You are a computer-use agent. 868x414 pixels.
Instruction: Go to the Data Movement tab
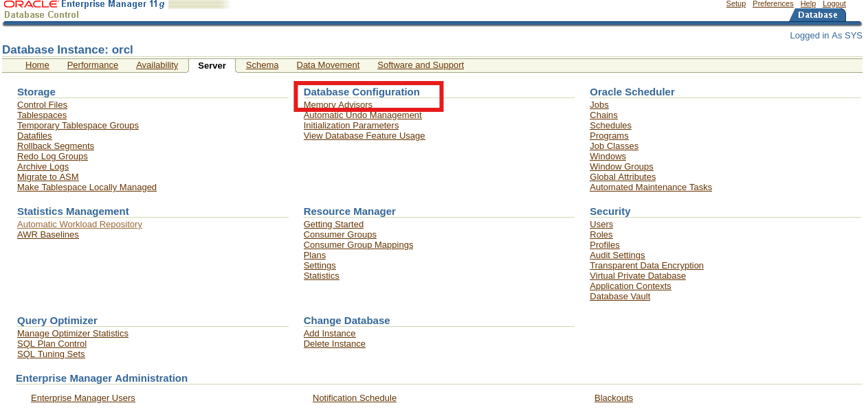328,65
